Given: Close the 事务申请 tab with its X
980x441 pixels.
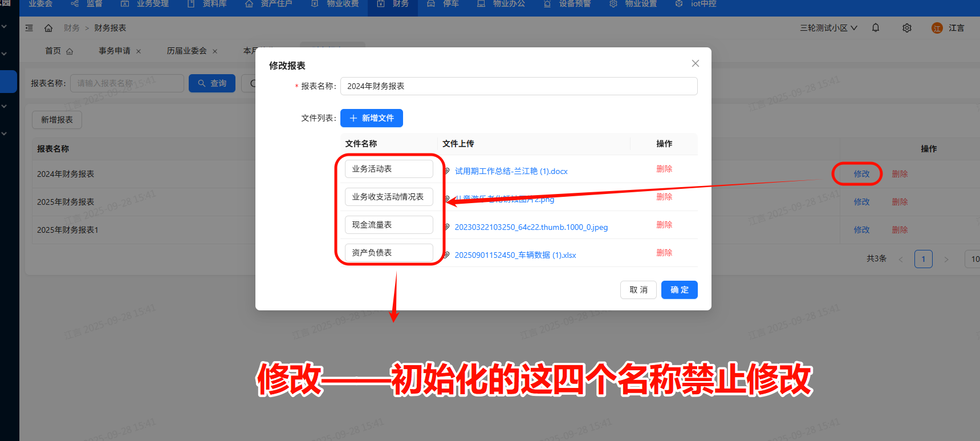Looking at the screenshot, I should click(139, 51).
